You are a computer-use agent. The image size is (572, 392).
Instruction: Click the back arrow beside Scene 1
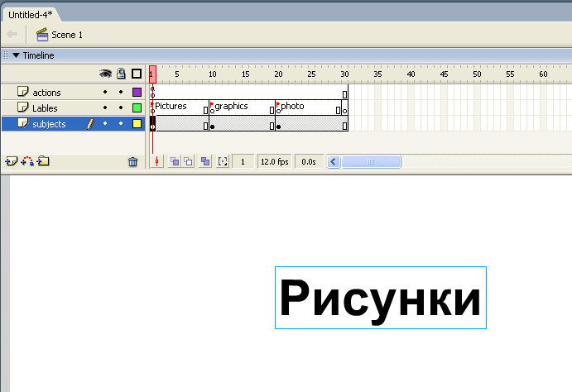coord(12,34)
